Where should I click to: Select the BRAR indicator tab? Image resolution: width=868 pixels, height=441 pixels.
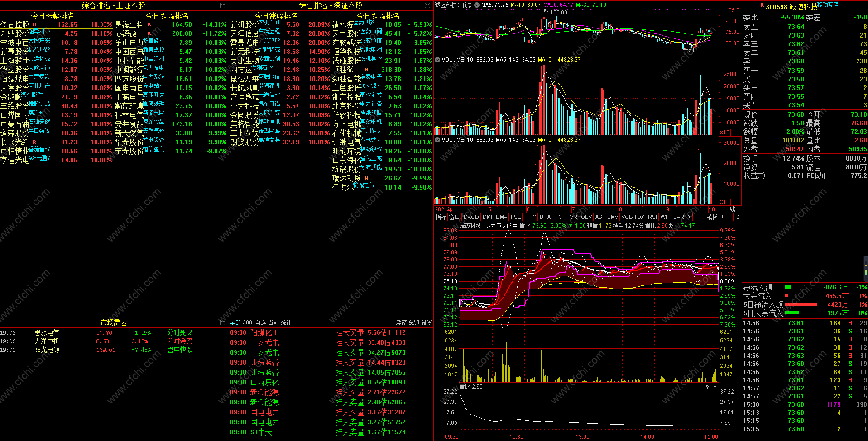547,217
